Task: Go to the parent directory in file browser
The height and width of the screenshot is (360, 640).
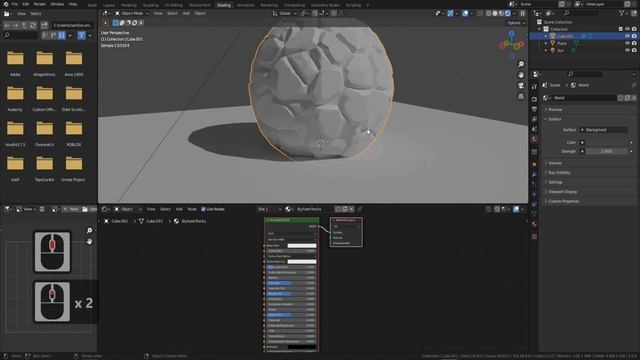Action: (x=24, y=25)
